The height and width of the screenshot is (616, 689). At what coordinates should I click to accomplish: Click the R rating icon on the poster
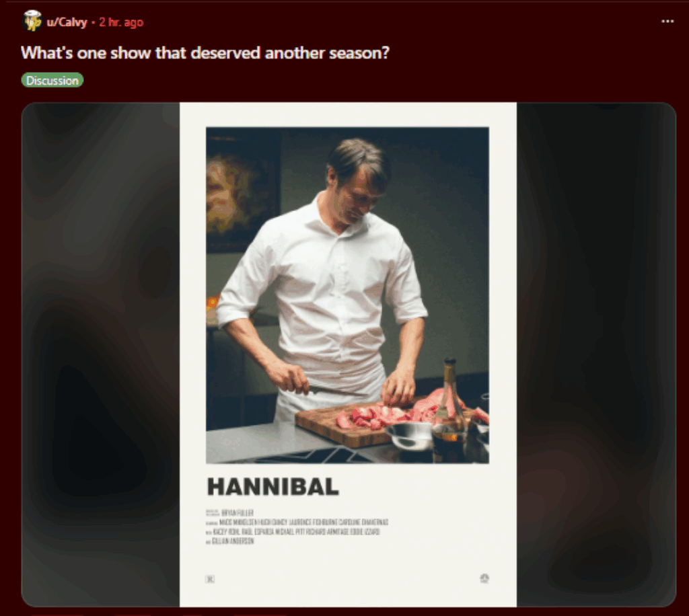pos(210,579)
